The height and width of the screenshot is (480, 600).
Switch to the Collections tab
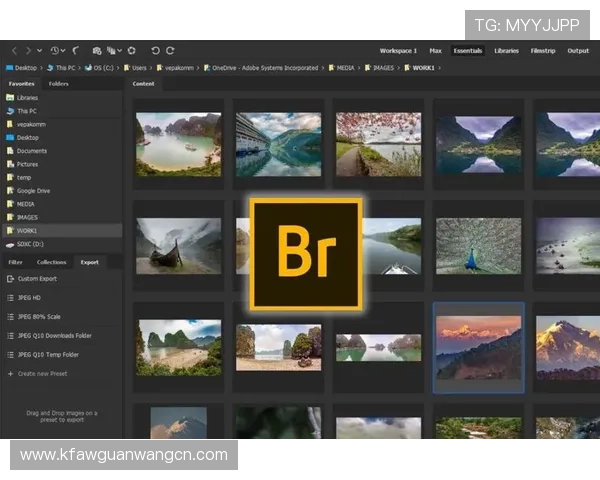point(52,262)
